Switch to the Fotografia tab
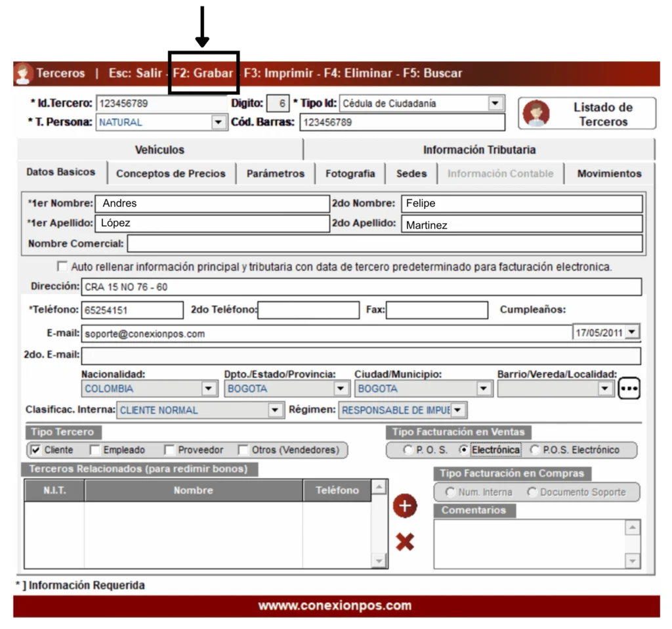The height and width of the screenshot is (629, 672). coord(350,173)
